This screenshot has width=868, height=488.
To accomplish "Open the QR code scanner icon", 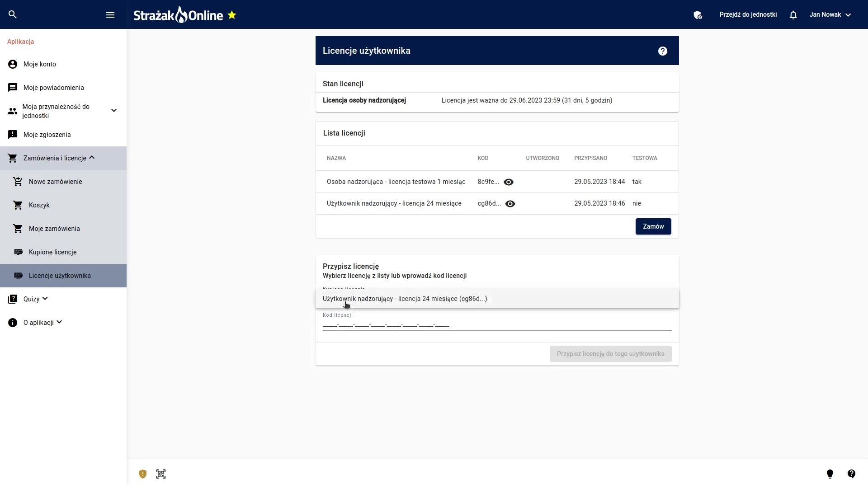I will (161, 474).
